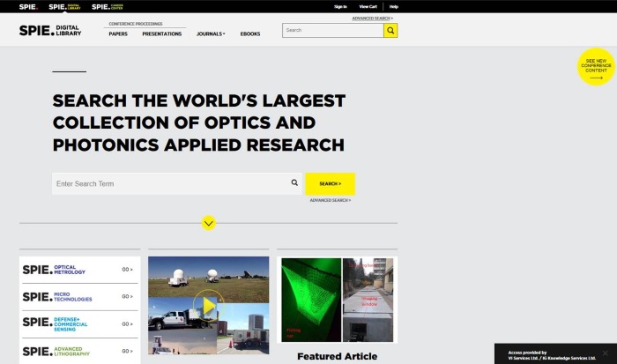Click the SPIE Defense + Commercial Sensing logo
Image resolution: width=617 pixels, height=364 pixels.
tap(55, 323)
